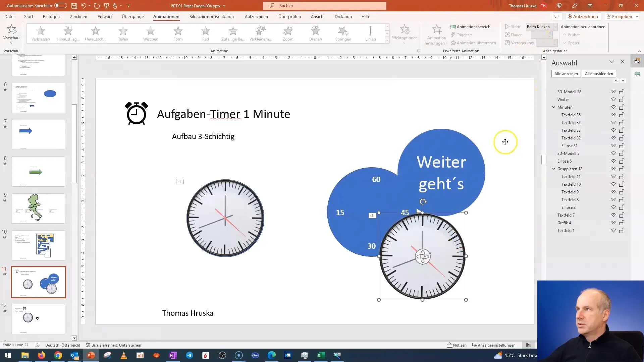Collapse the Gruppieren 12 group

[554, 169]
